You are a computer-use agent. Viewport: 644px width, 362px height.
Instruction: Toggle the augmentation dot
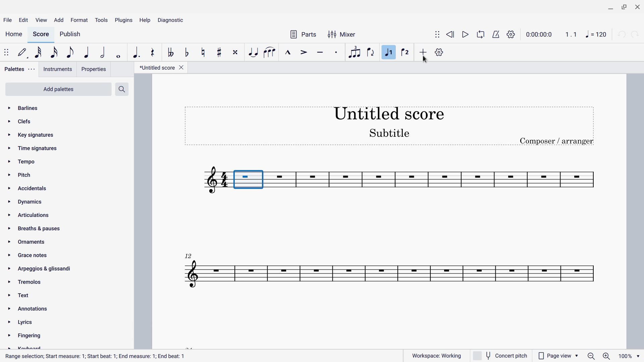tap(136, 53)
